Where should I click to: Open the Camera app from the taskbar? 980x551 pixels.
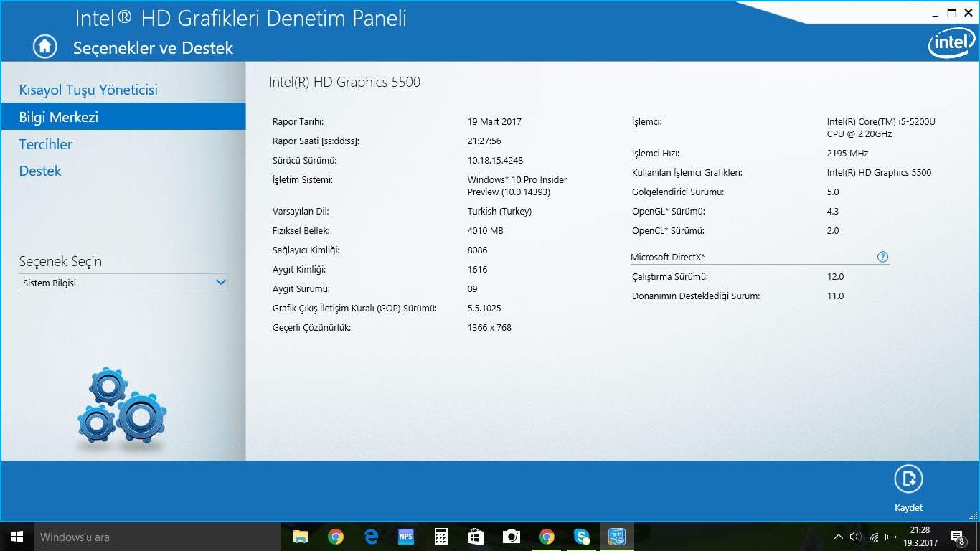click(x=511, y=537)
